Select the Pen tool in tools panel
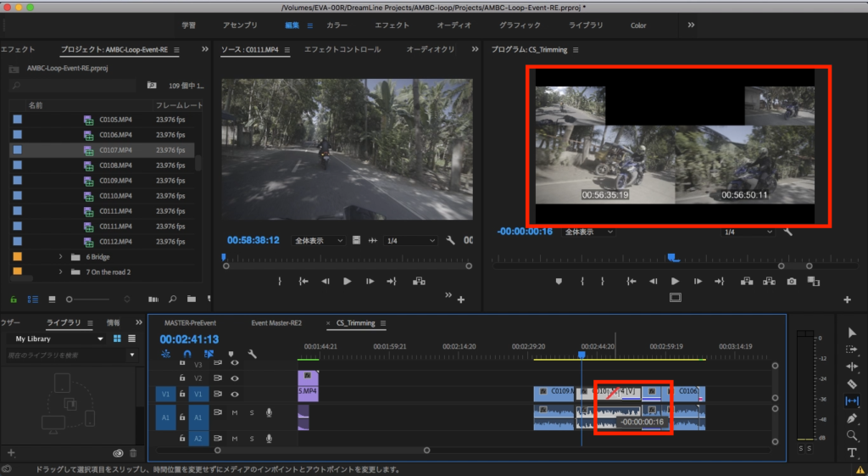Viewport: 868px width, 476px height. point(852,418)
